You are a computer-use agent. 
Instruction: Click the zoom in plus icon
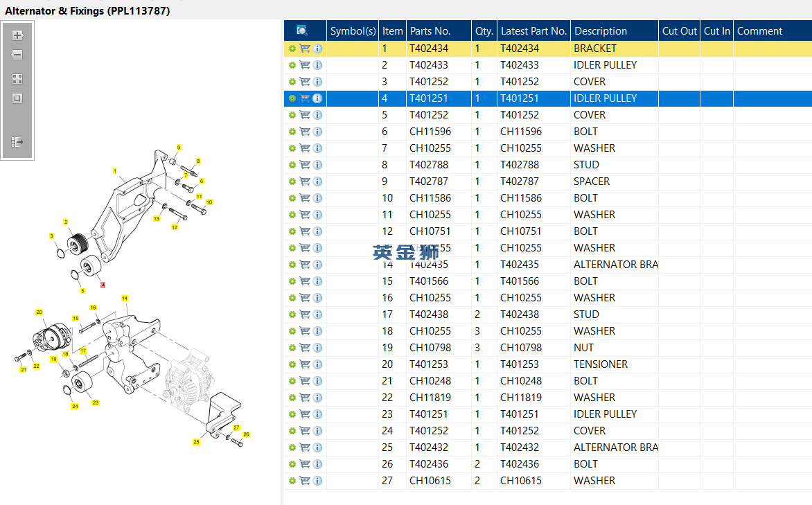[17, 35]
